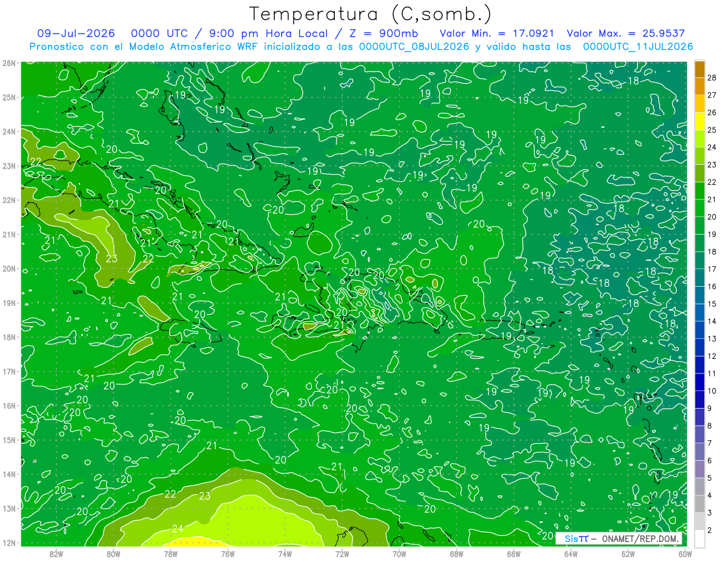The image size is (728, 562).
Task: Click the title "Temperatura (C,somb.)"
Action: [x=370, y=15]
